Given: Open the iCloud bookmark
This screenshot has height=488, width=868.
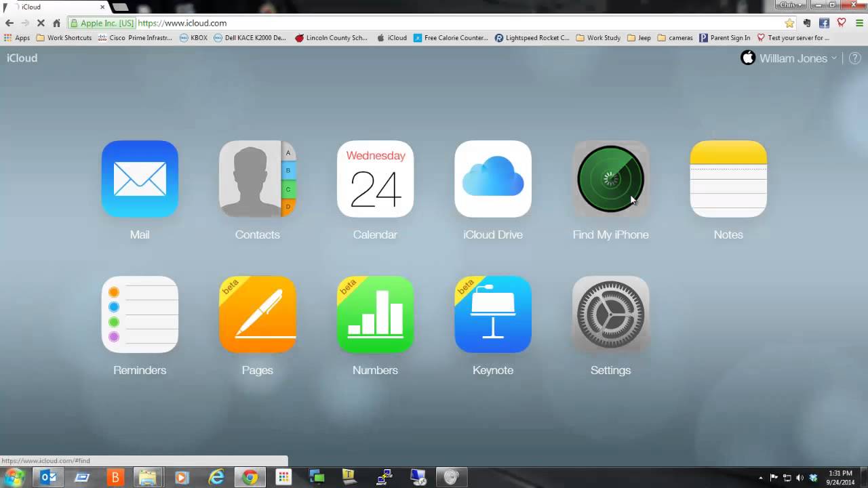Looking at the screenshot, I should [x=391, y=38].
